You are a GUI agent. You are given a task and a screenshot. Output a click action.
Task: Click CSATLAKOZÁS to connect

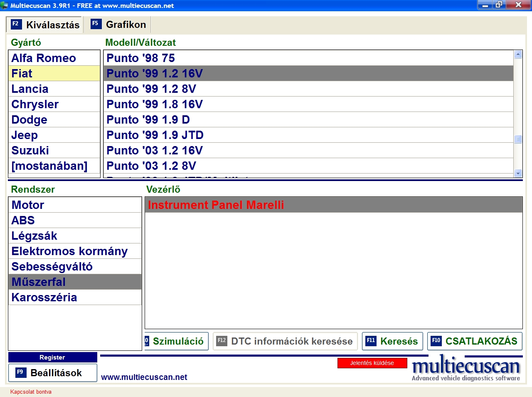[x=475, y=341]
